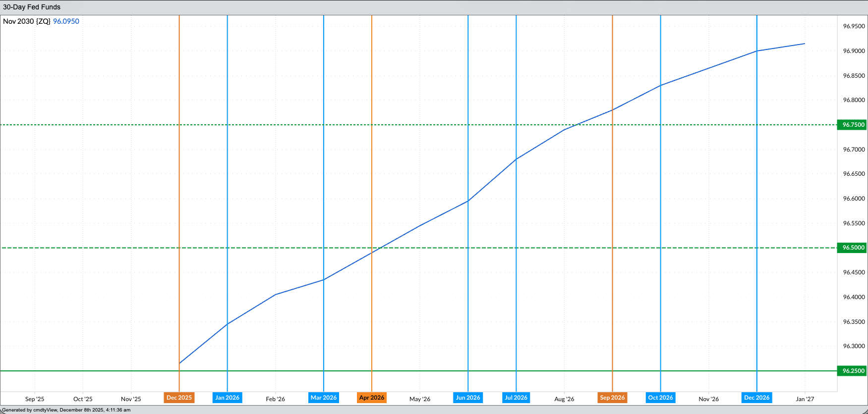Click the Jan '27 axis label

(805, 399)
